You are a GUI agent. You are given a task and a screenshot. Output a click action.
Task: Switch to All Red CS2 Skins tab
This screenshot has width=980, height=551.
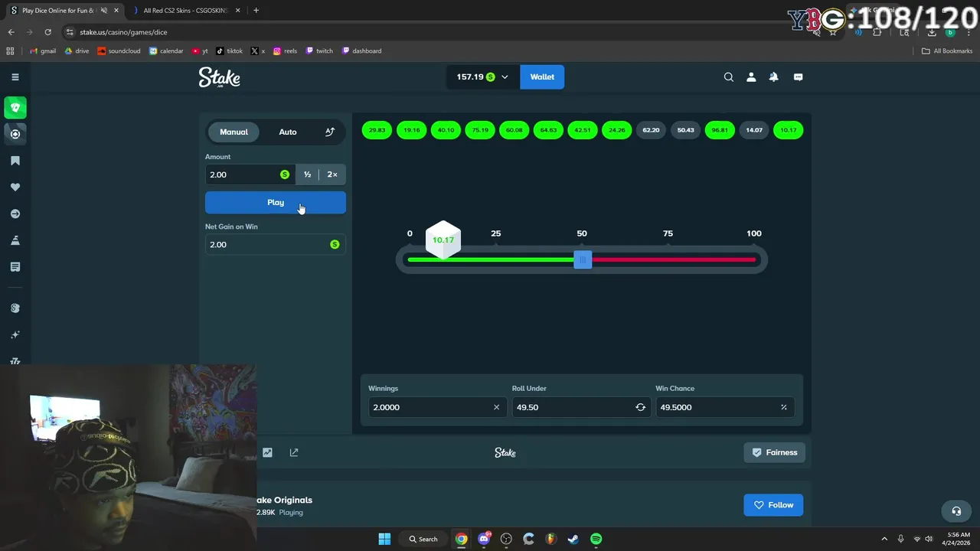click(185, 11)
